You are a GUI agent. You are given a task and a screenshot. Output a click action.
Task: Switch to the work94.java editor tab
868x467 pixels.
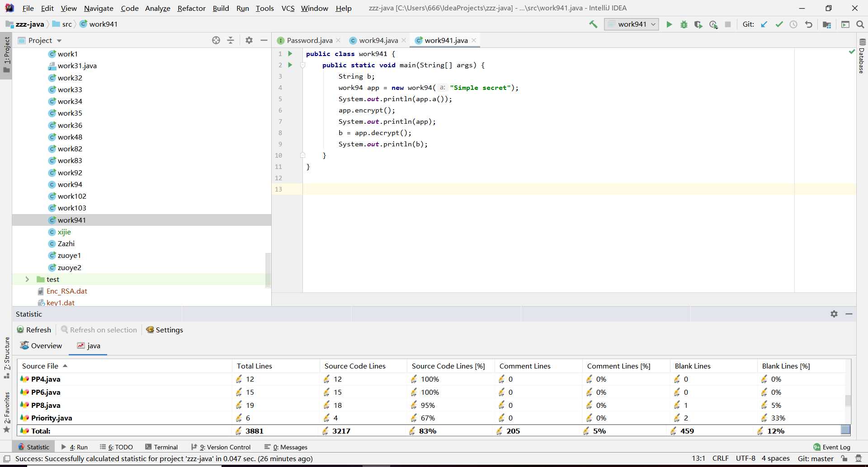click(378, 41)
